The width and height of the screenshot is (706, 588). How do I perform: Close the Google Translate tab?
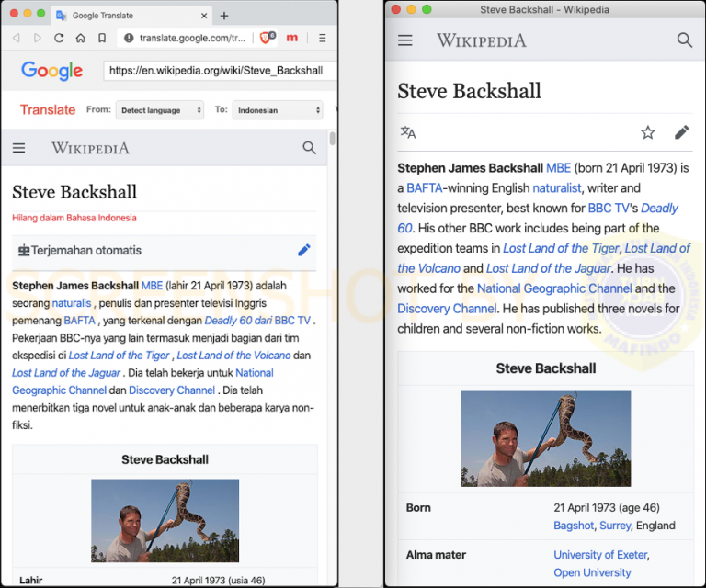(204, 16)
